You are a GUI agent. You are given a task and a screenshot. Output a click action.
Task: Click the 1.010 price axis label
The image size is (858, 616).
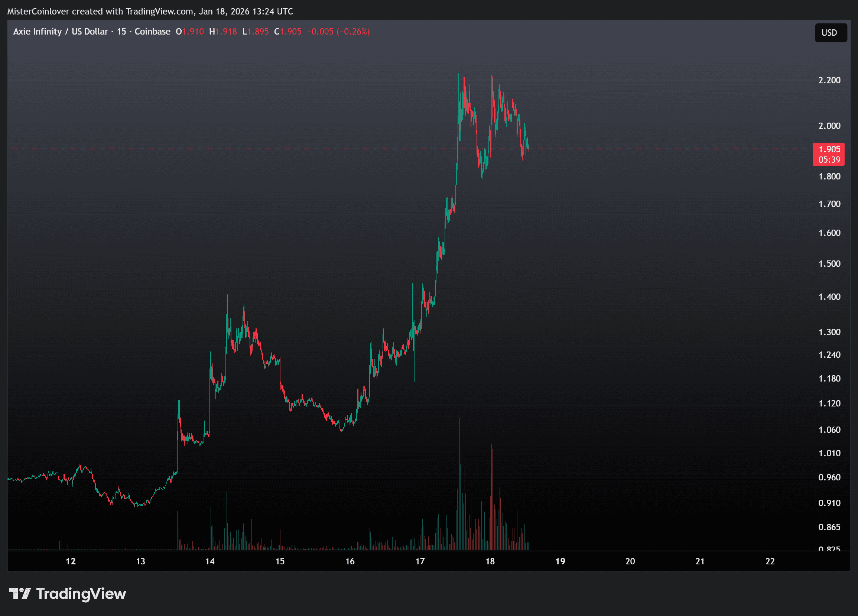829,453
